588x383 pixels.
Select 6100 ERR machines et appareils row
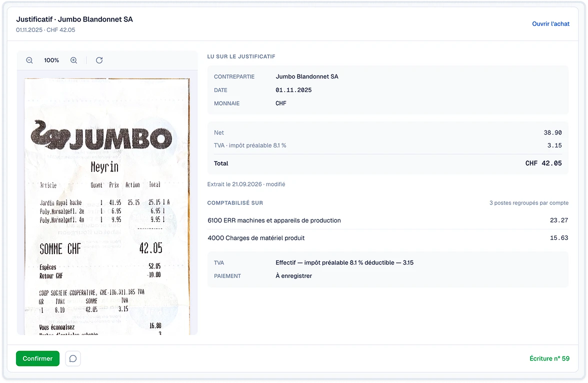(x=388, y=220)
